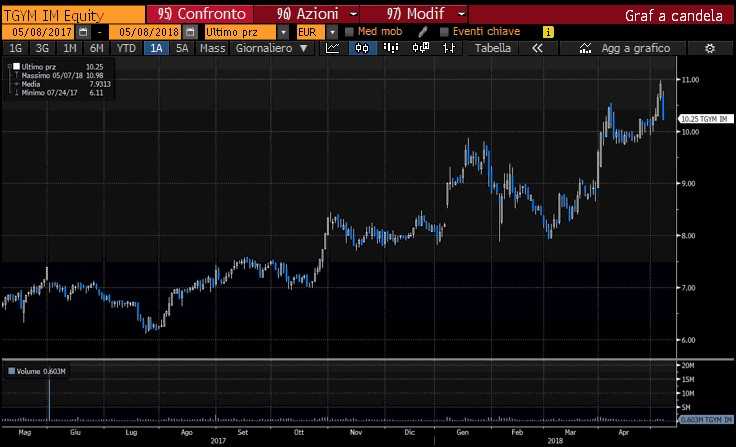Expand the 97) Modif menu arrow
Viewport: 736px width, 447px height.
pyautogui.click(x=461, y=14)
